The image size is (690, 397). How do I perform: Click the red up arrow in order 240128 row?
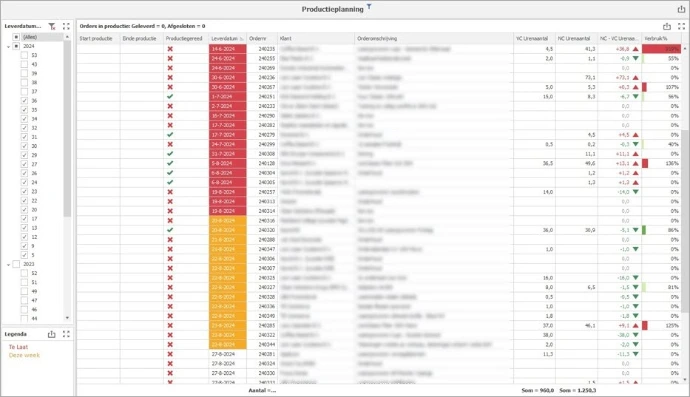coord(635,163)
